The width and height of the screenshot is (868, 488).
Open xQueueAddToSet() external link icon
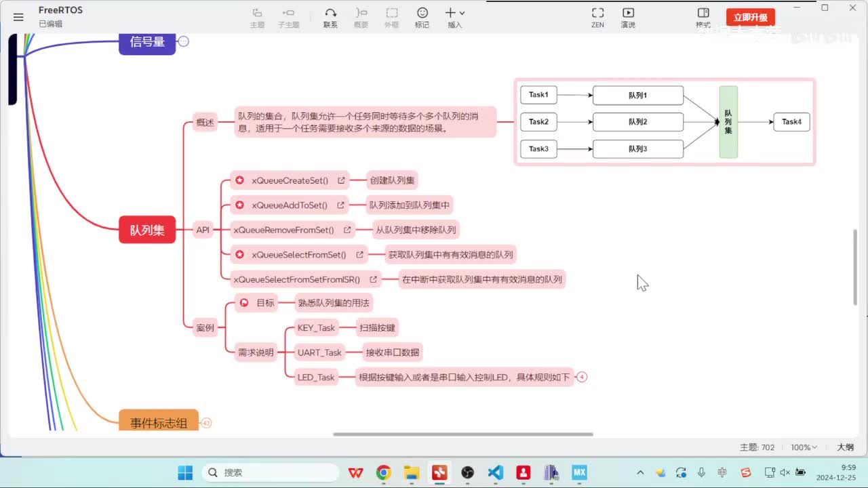click(340, 205)
